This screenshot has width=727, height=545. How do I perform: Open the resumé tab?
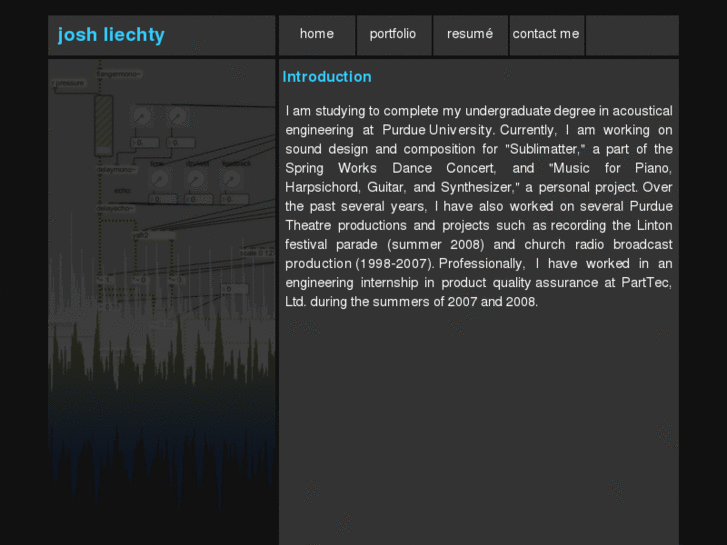(470, 34)
